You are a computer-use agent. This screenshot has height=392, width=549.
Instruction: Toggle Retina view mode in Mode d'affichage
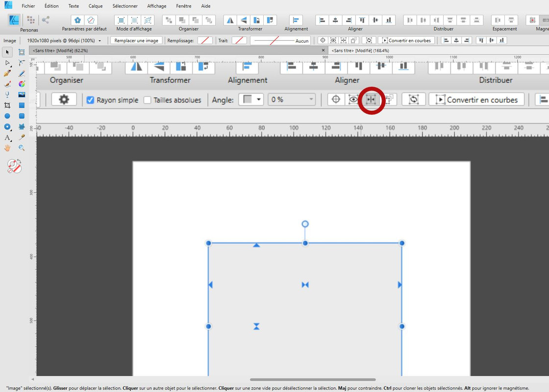(134, 20)
